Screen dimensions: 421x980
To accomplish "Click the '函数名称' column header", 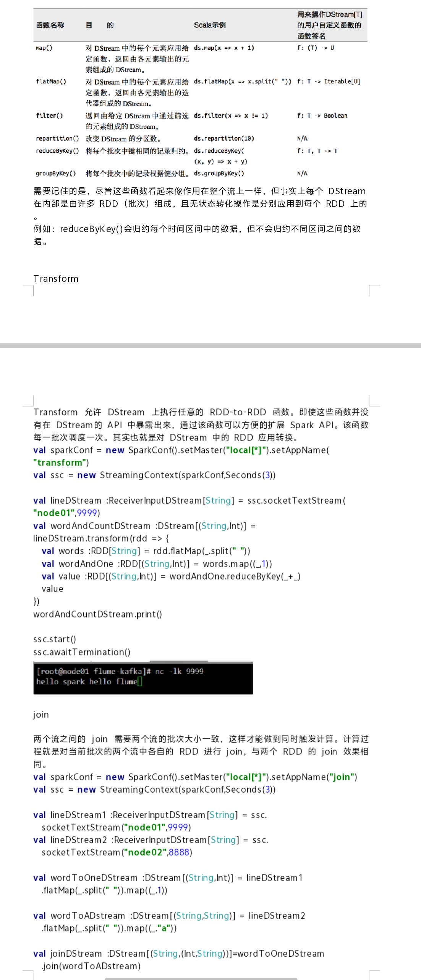I will point(50,25).
